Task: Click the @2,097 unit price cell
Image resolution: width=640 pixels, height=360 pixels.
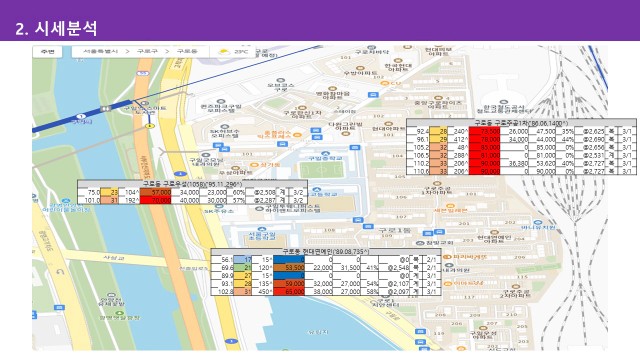Action: click(395, 292)
